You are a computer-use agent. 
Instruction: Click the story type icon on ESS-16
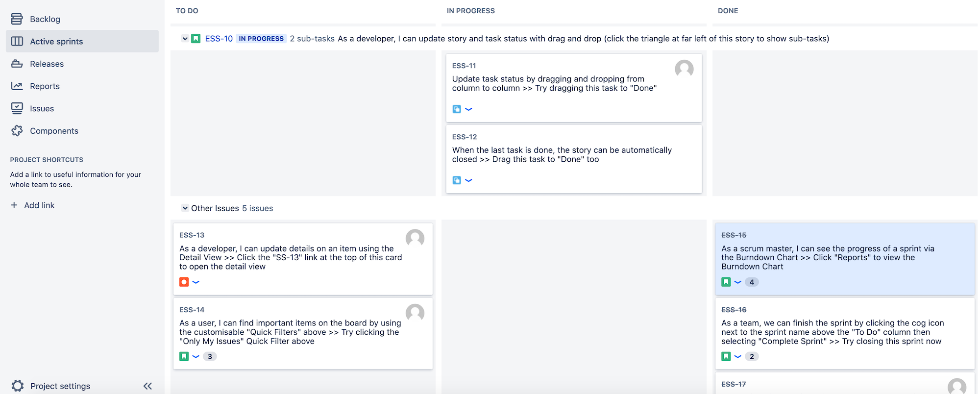point(726,356)
